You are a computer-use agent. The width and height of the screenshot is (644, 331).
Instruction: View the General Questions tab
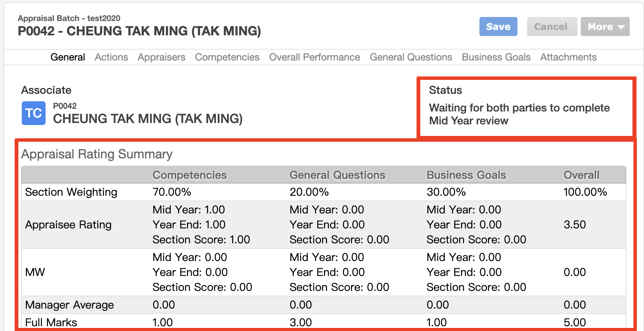pos(411,57)
